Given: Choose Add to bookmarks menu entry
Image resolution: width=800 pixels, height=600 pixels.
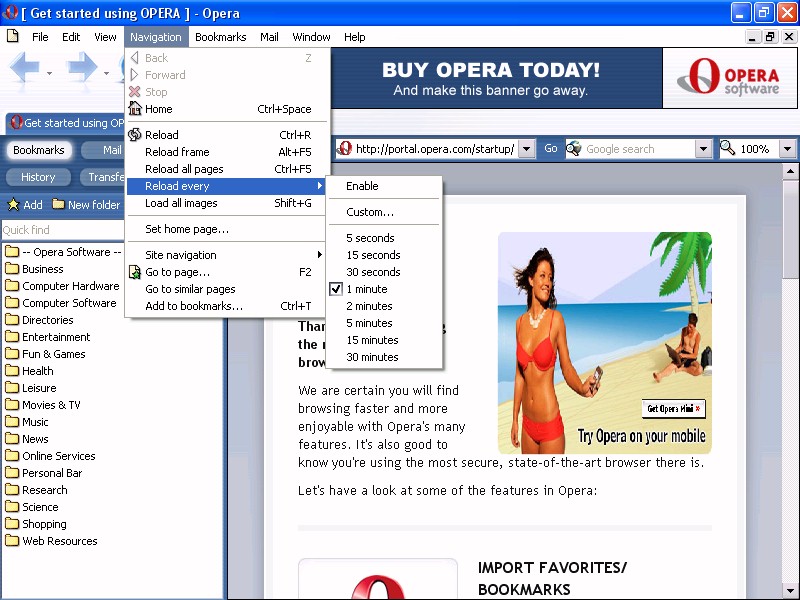Looking at the screenshot, I should pos(226,306).
